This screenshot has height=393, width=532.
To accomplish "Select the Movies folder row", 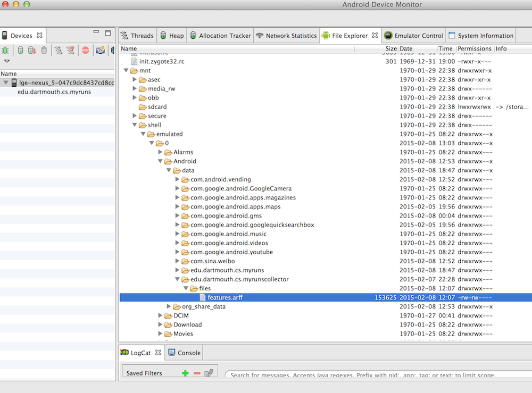I will (326, 333).
